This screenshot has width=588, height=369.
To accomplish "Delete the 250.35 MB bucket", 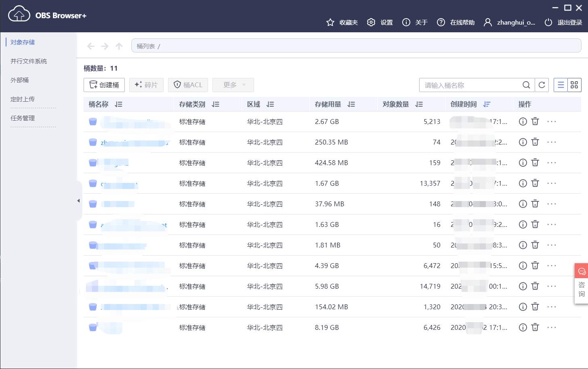I will tap(535, 142).
